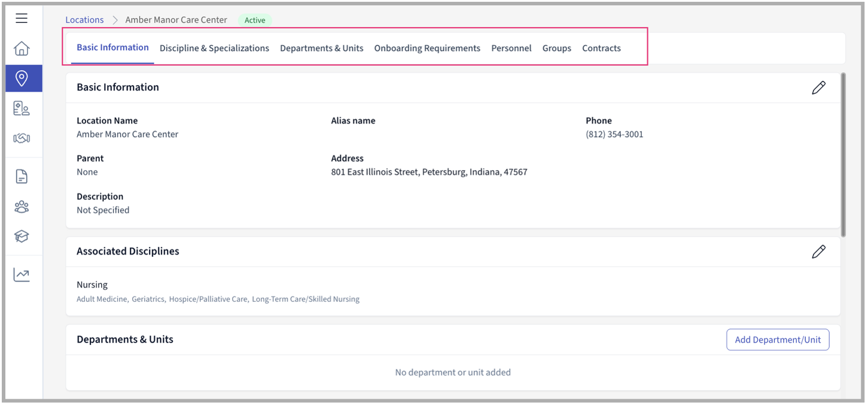868x406 pixels.
Task: Select the Locations pin icon in sidebar
Action: coord(22,78)
